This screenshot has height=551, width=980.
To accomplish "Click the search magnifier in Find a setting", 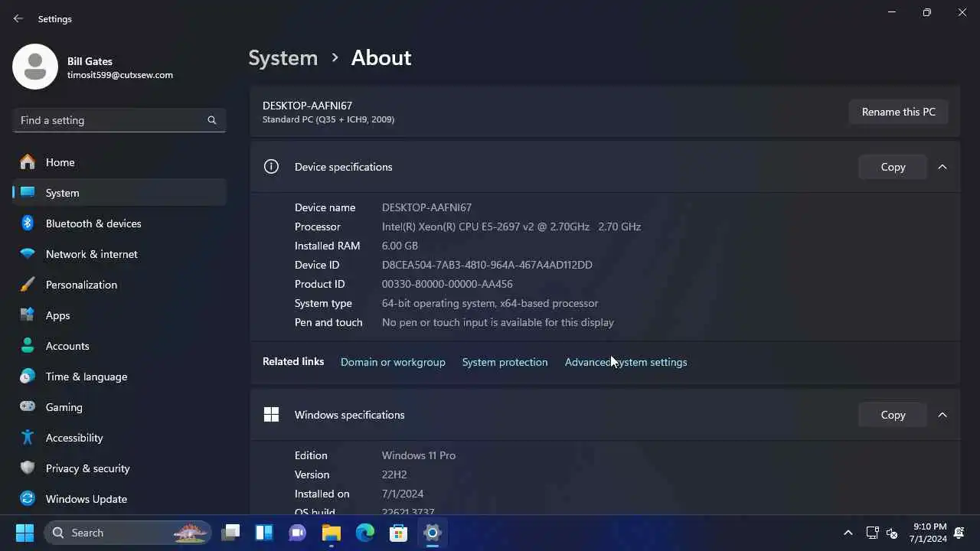I will coord(212,120).
